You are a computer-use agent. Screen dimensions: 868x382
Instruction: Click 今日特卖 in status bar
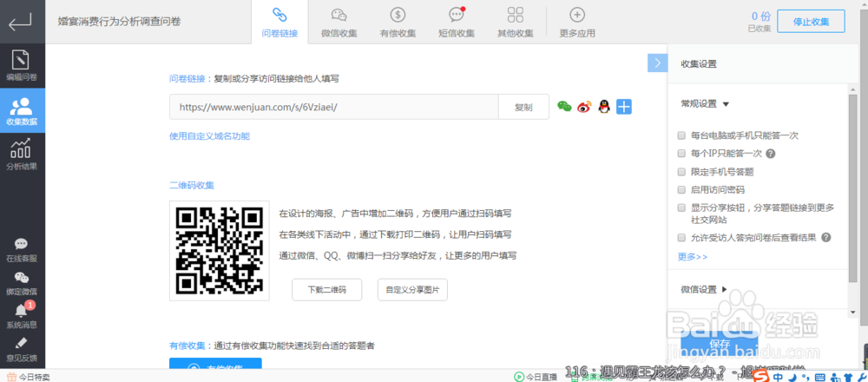coord(29,377)
